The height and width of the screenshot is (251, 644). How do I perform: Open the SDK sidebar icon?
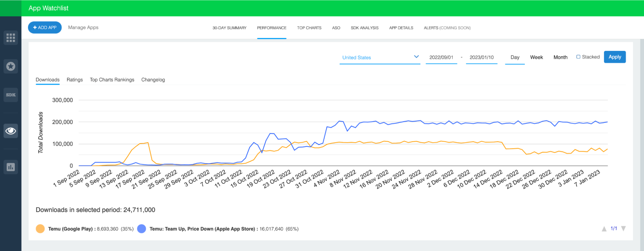pos(11,95)
